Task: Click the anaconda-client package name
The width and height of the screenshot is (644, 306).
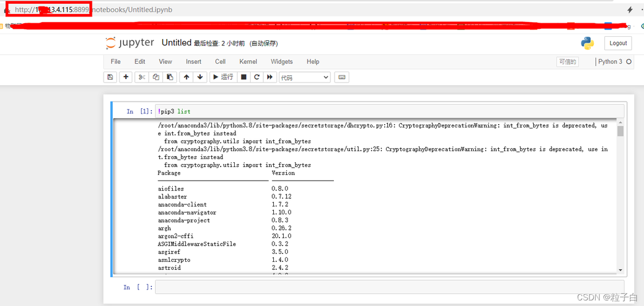Action: [x=182, y=204]
